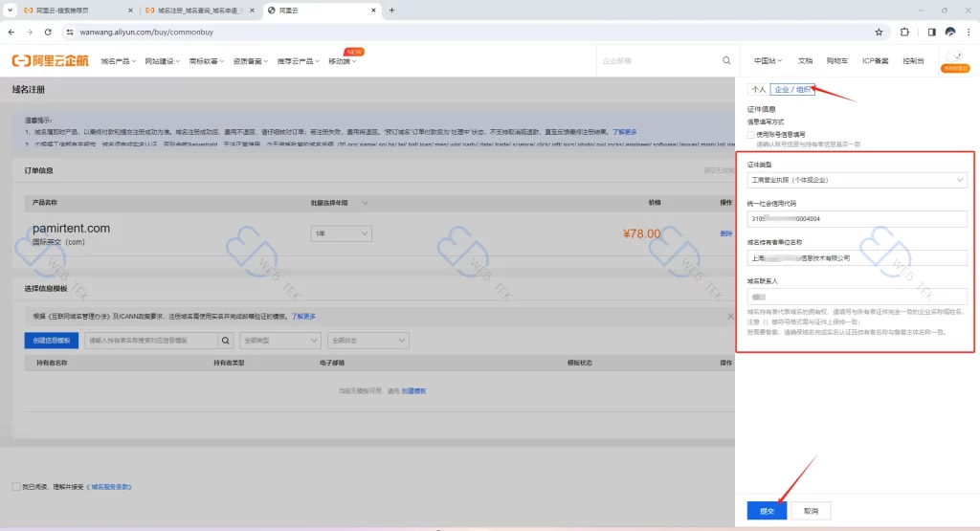Open the 域名服务条款 link
The image size is (980, 531).
(110, 487)
